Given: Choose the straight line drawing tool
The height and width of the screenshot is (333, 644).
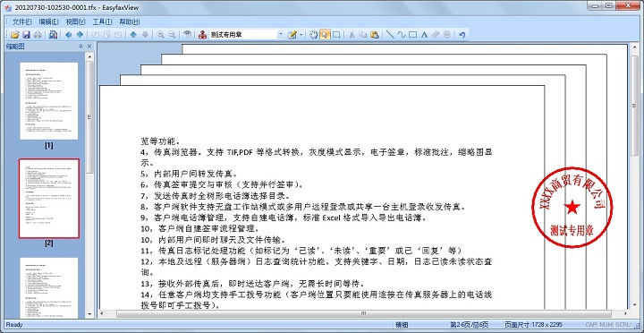Looking at the screenshot, I should coord(391,35).
